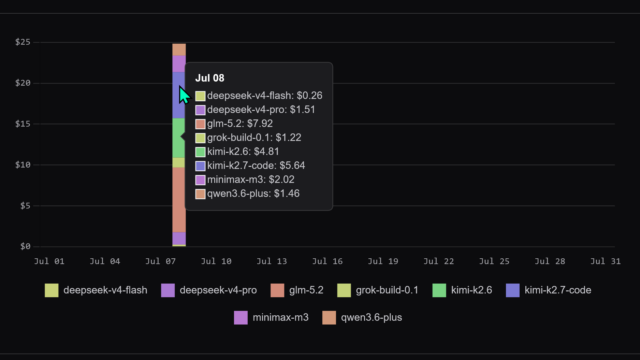
Task: Click the minimax-m3 purple bar segment
Action: [x=179, y=64]
